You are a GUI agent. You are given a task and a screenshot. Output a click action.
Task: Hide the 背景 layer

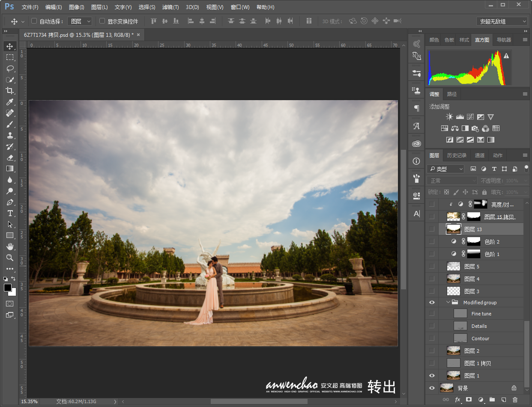pyautogui.click(x=432, y=388)
